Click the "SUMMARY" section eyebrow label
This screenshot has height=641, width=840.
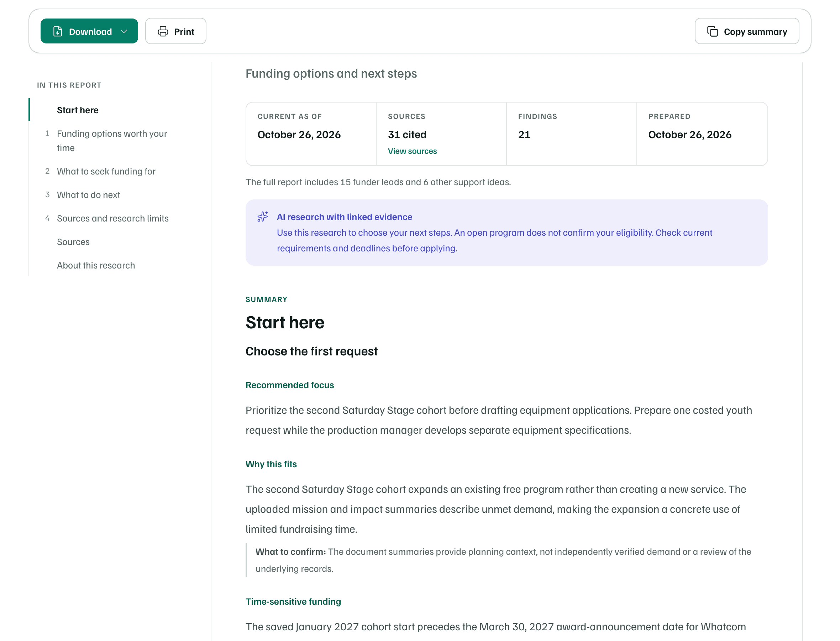point(266,299)
